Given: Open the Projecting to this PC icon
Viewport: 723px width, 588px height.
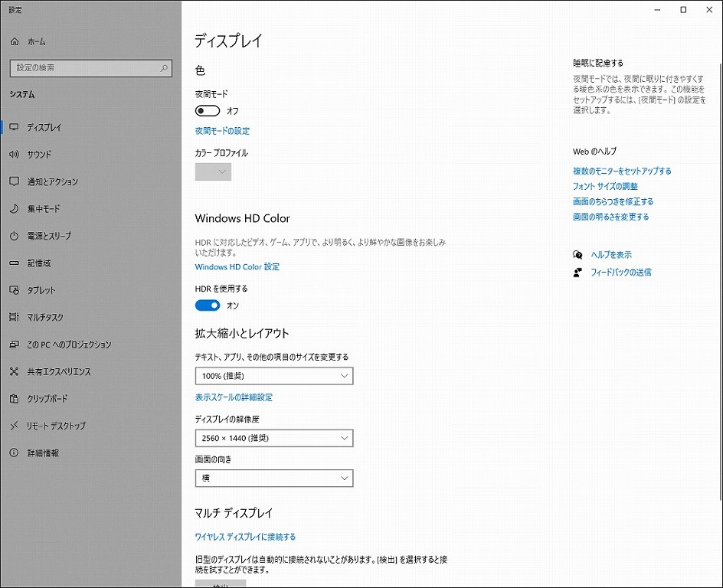Looking at the screenshot, I should 15,345.
